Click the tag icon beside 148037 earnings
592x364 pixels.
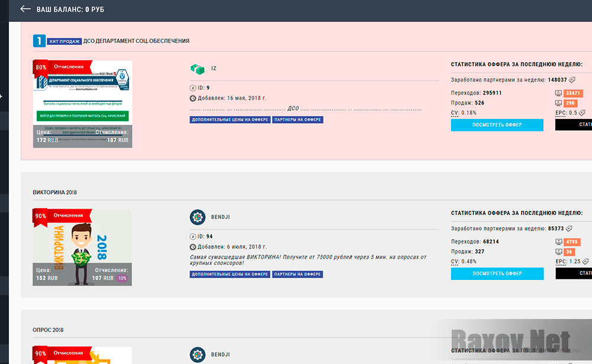pos(572,79)
